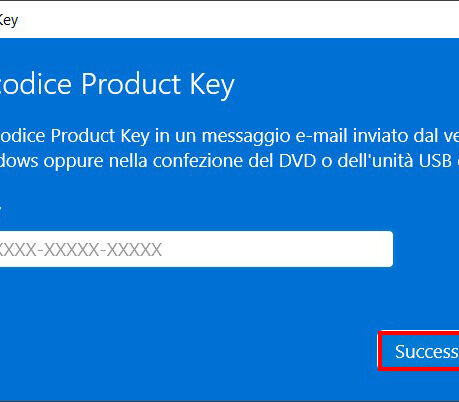The width and height of the screenshot is (459, 402).
Task: Click the empty white title bar area
Action: point(233,20)
